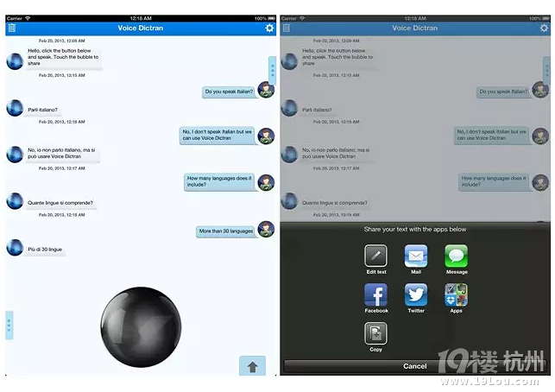Tap the Edit text pencil icon
The height and width of the screenshot is (392, 555).
[376, 256]
